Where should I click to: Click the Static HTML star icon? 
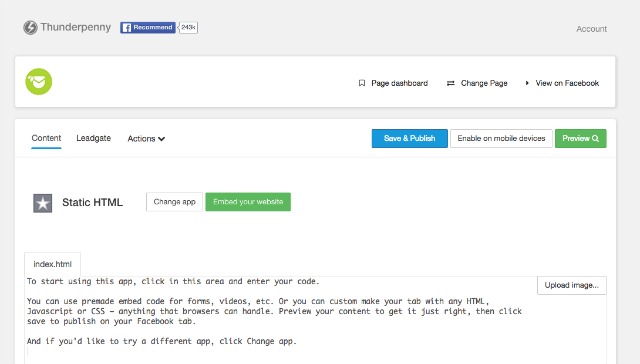[42, 203]
